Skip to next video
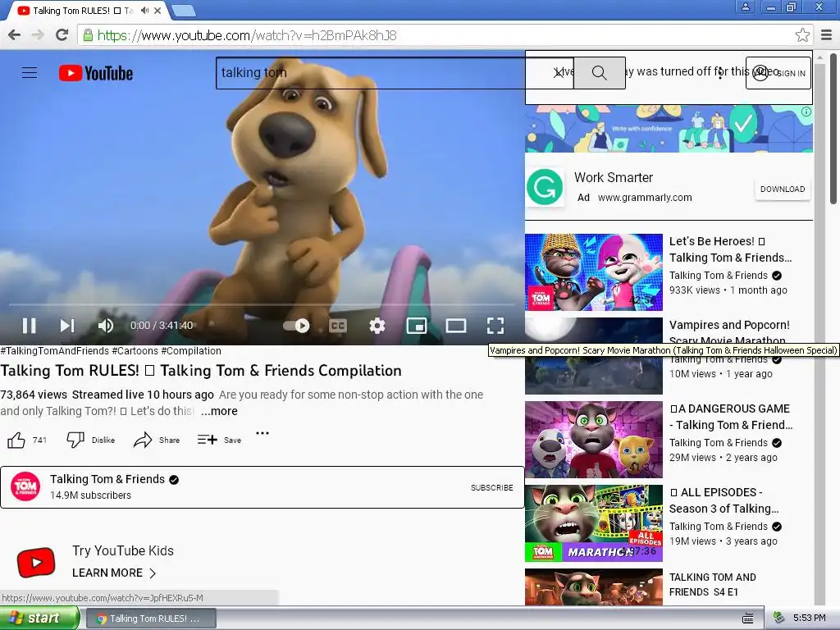Screen dimensions: 840x630 click(67, 325)
